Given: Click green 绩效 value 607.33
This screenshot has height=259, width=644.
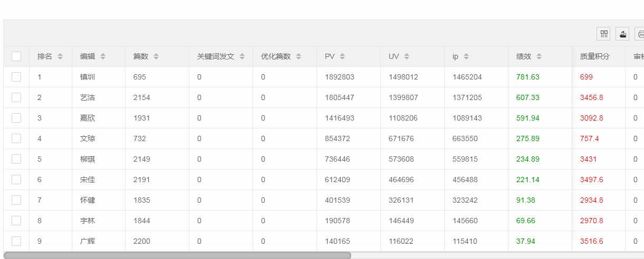Looking at the screenshot, I should [528, 97].
